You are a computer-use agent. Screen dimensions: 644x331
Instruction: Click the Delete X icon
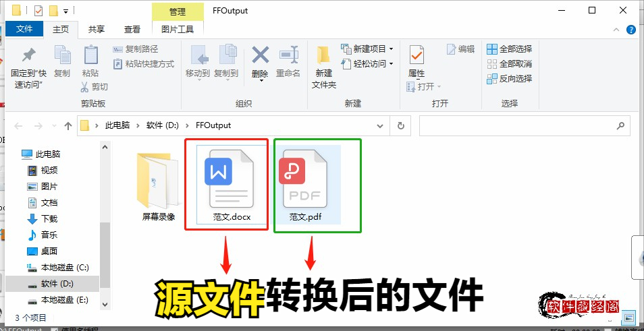(x=260, y=55)
